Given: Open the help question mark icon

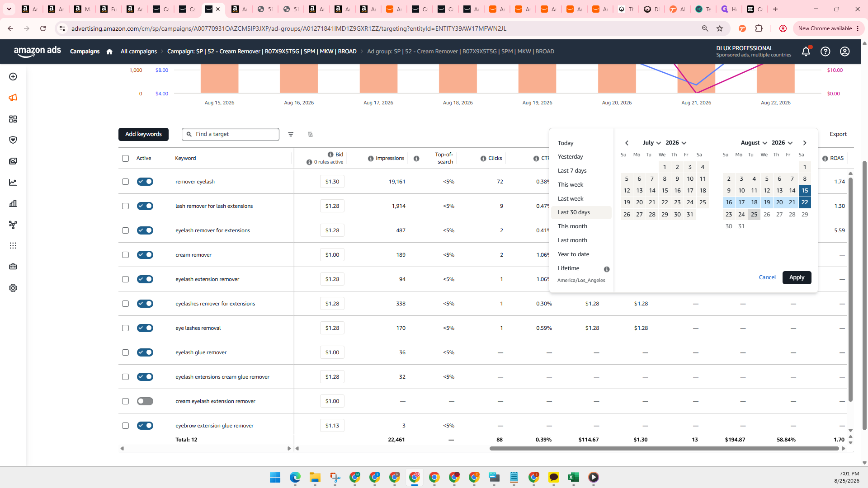Looking at the screenshot, I should [x=826, y=52].
